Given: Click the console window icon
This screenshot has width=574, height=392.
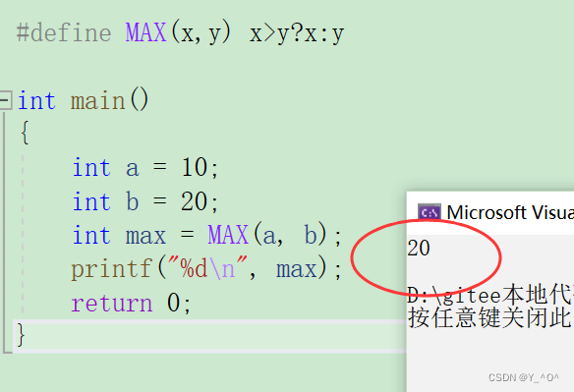Looking at the screenshot, I should tap(430, 212).
